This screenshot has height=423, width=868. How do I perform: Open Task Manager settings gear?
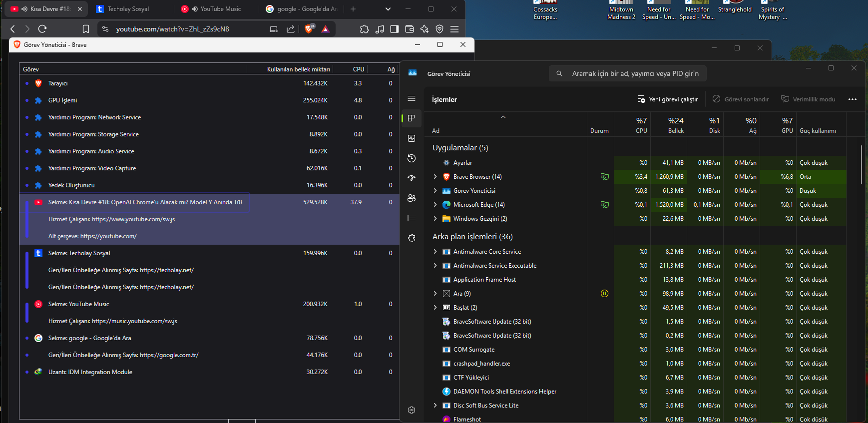click(412, 410)
